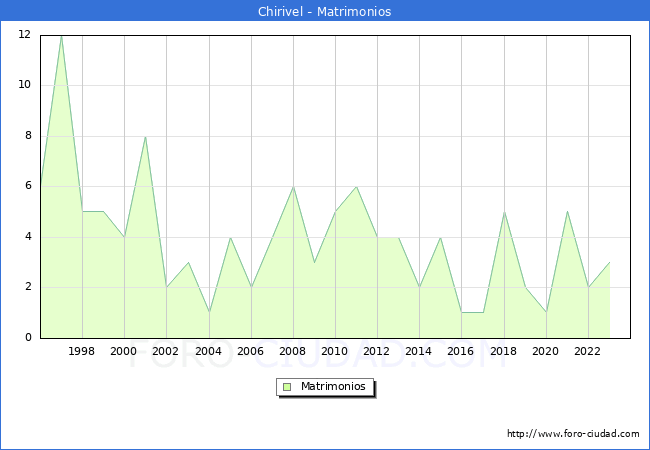650x450 pixels.
Task: Click the Chirivel - Matrimonios chart title
Action: point(325,11)
